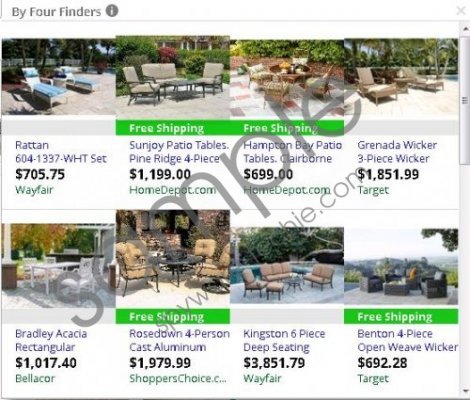Click the scrollbar up arrow
The width and height of the screenshot is (470, 400).
pyautogui.click(x=465, y=29)
